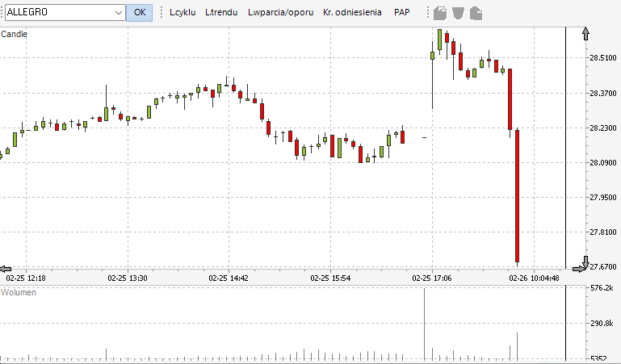This screenshot has height=364, width=621.
Task: Select the L.trendu trend line tool
Action: click(221, 12)
